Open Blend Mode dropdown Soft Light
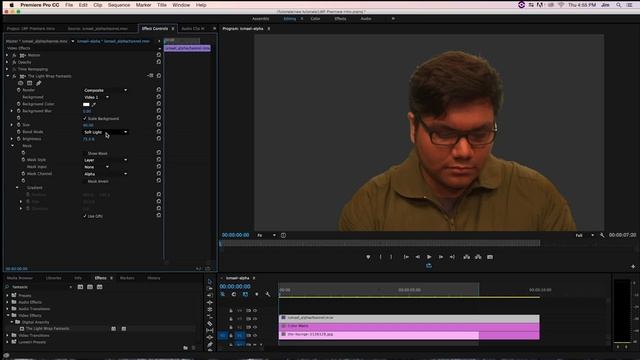 (x=105, y=132)
